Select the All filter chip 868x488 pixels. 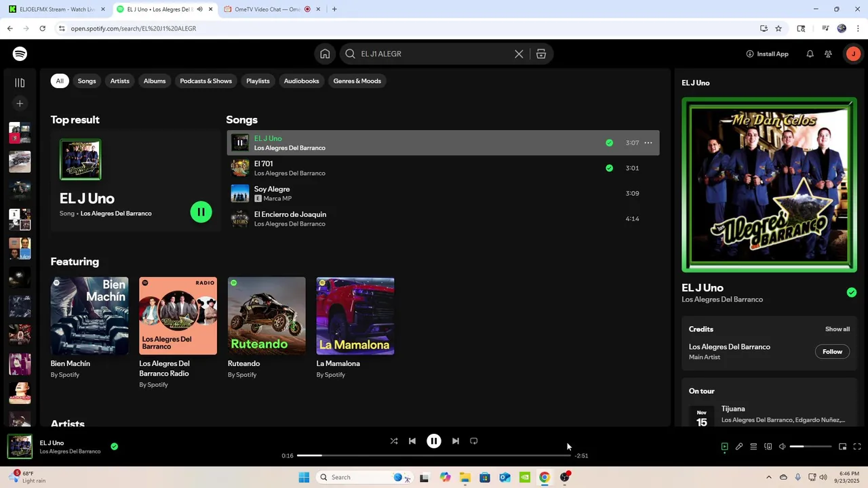click(x=60, y=81)
